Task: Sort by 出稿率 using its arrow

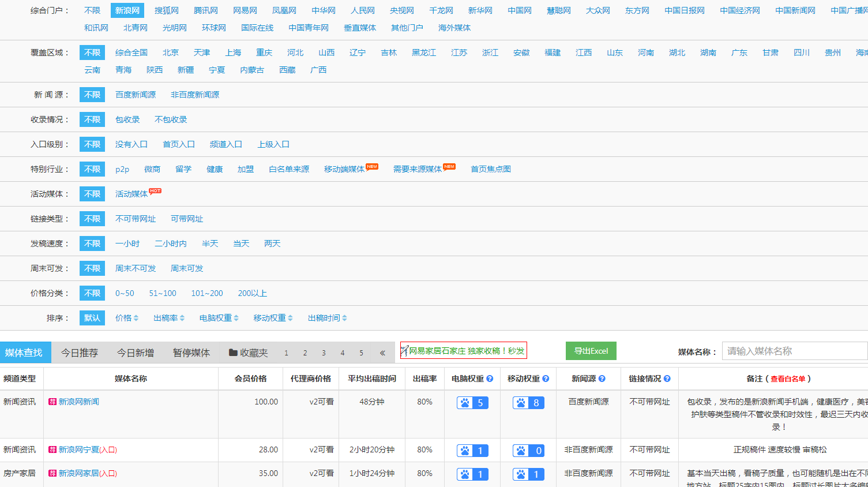Action: coord(182,318)
